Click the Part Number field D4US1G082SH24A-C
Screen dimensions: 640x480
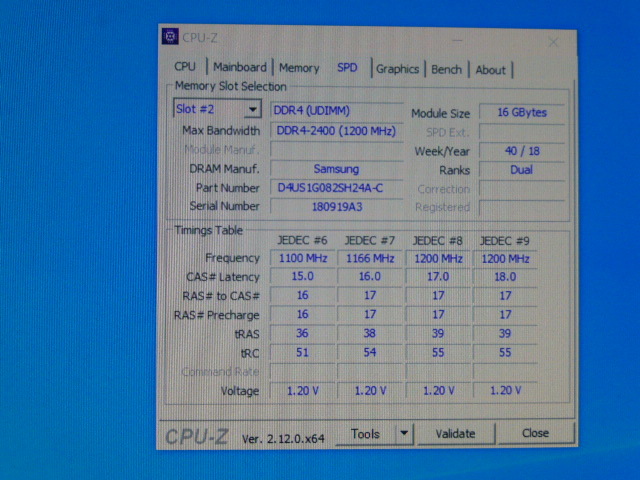pyautogui.click(x=337, y=188)
